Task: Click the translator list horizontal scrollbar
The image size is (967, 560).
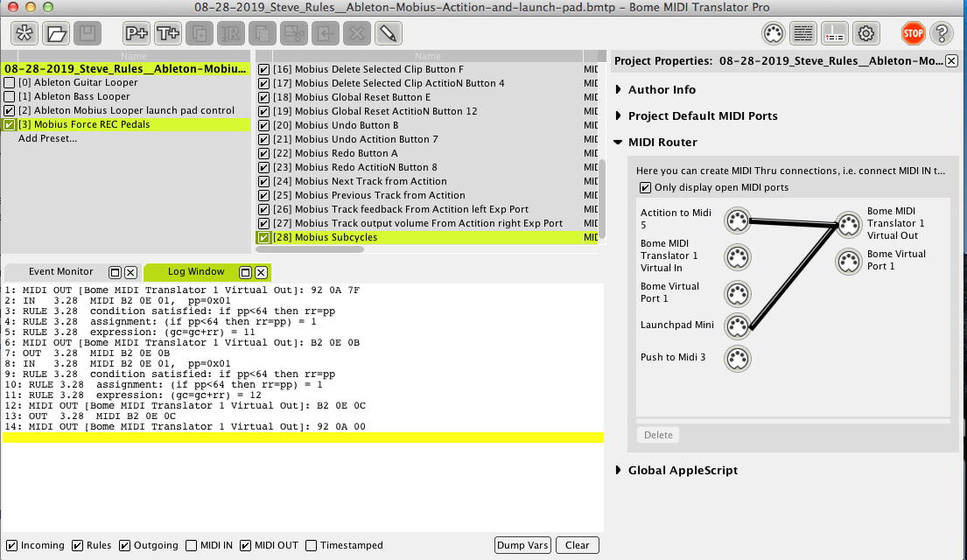Action: tap(310, 249)
